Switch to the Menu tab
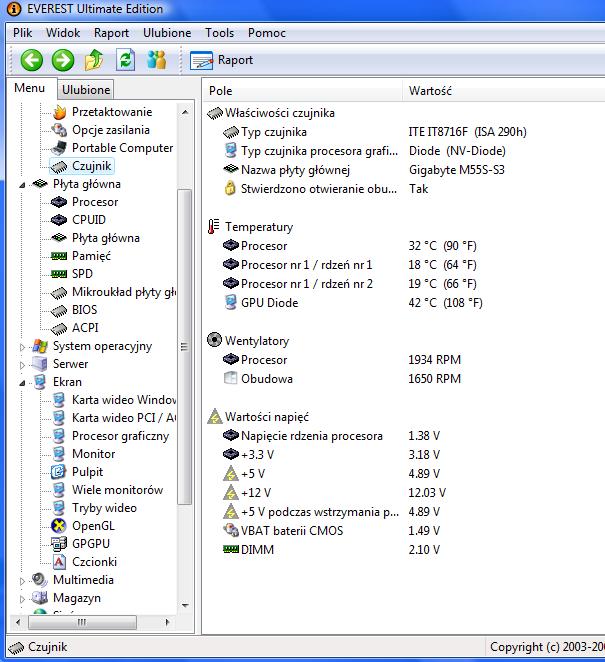The width and height of the screenshot is (605, 662). 30,88
